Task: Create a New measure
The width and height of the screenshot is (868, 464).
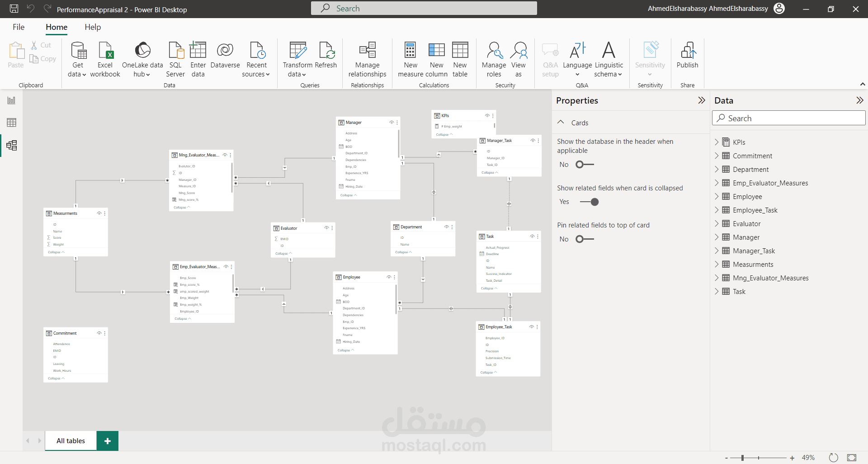Action: click(x=410, y=59)
